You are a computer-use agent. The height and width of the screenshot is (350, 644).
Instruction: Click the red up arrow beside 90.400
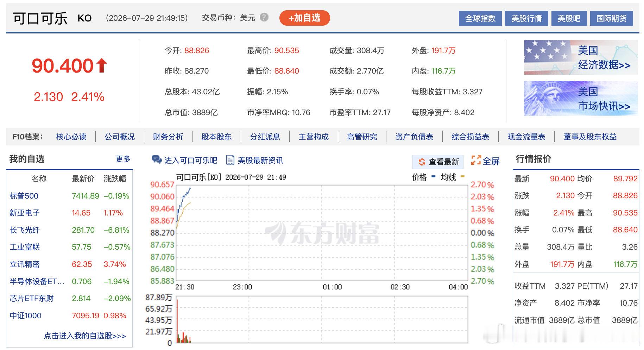[x=102, y=66]
